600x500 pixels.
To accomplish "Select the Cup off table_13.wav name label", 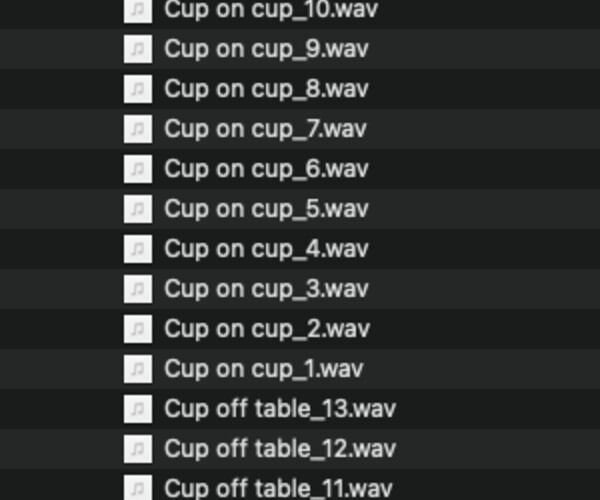I will [280, 409].
